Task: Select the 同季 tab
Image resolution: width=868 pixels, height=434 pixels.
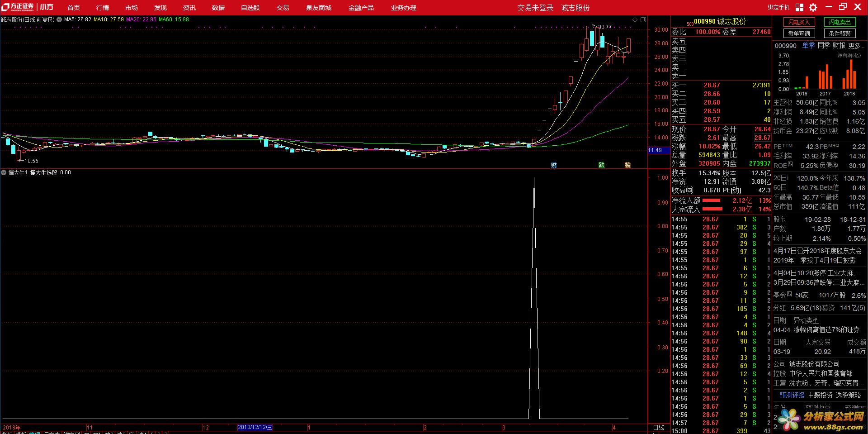Action: tap(824, 45)
